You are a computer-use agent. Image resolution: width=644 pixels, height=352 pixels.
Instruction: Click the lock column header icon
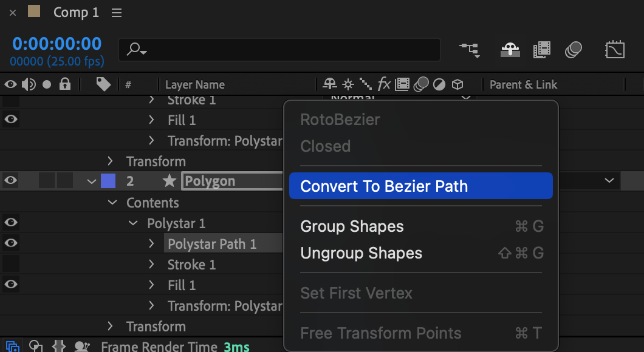pyautogui.click(x=65, y=84)
